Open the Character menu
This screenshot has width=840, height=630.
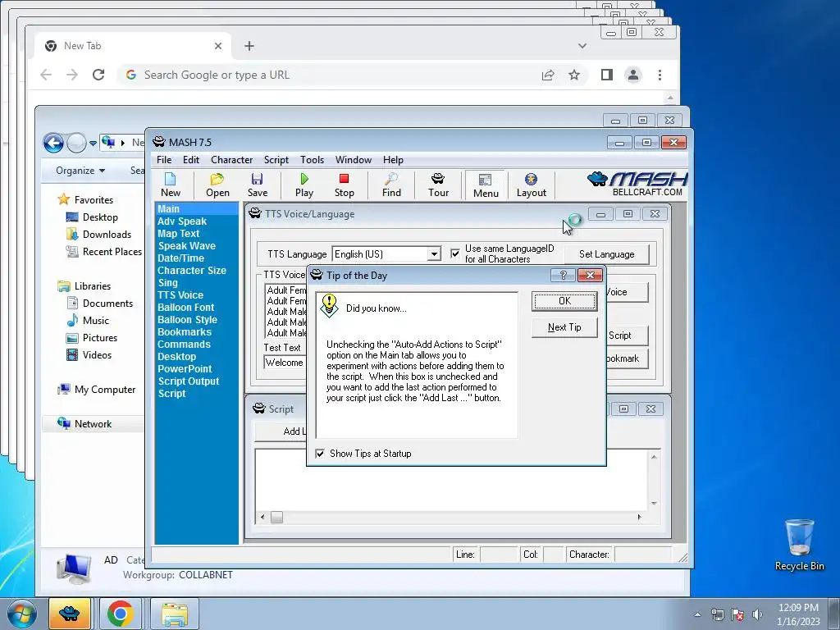click(231, 160)
